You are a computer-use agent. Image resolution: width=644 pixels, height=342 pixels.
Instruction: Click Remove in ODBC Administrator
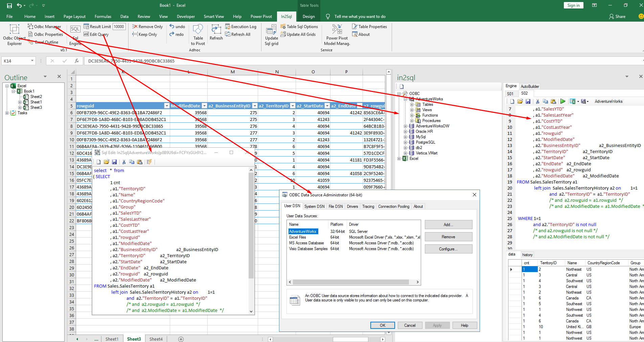(x=448, y=237)
